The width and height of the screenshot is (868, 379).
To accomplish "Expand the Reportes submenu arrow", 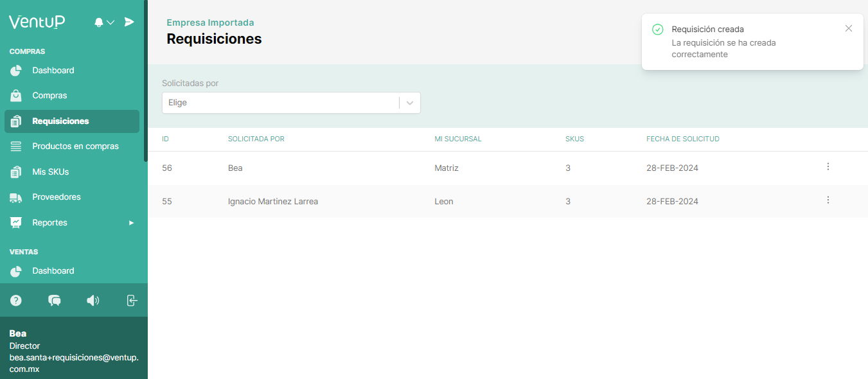I will click(x=131, y=223).
